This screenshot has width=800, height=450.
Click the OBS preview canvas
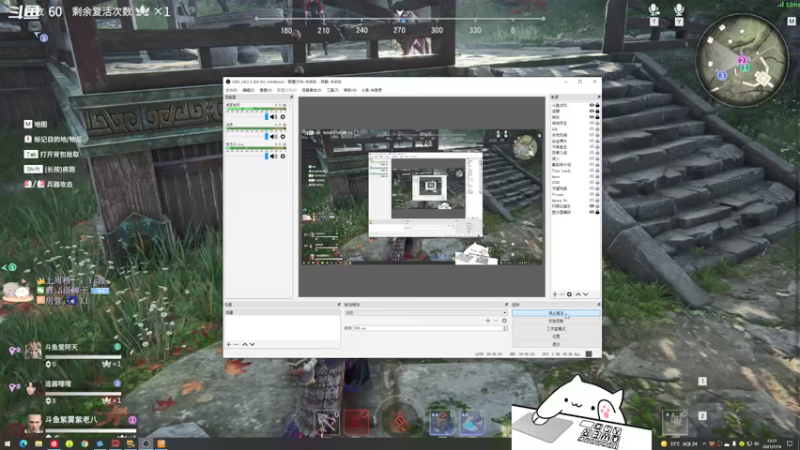(422, 197)
